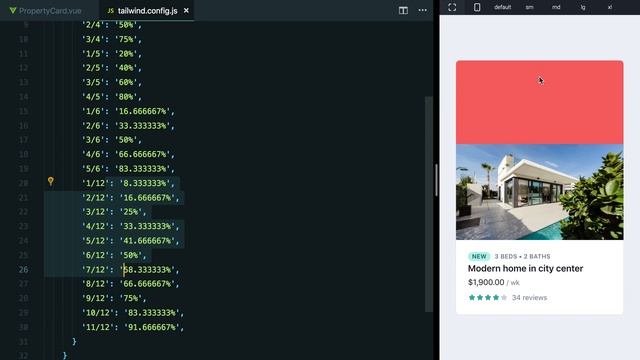Click the line '1/6': '16.666667%'

click(x=129, y=111)
